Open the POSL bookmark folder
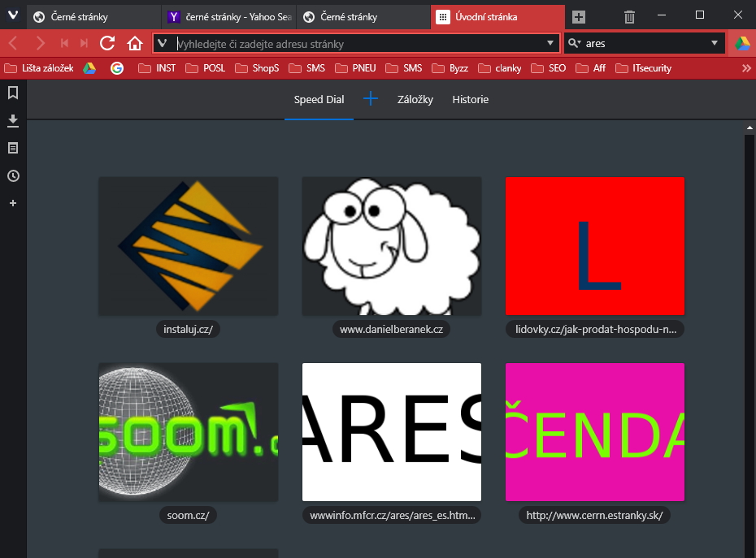Image resolution: width=756 pixels, height=558 pixels. point(206,68)
